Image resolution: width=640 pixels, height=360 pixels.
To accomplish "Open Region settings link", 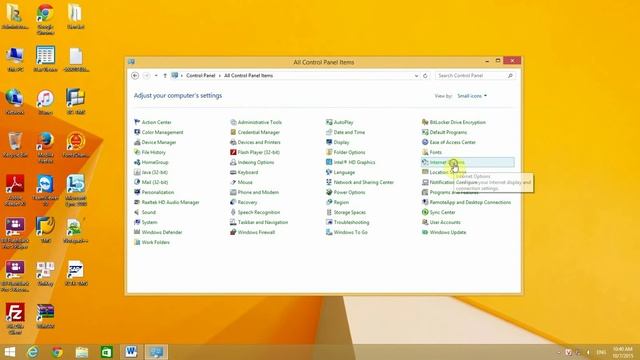I will (x=341, y=202).
